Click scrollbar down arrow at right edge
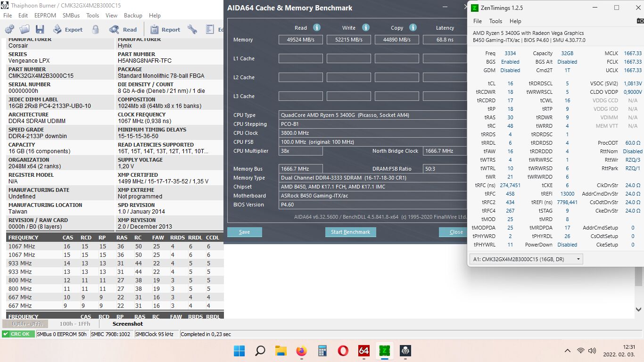 pos(639,309)
